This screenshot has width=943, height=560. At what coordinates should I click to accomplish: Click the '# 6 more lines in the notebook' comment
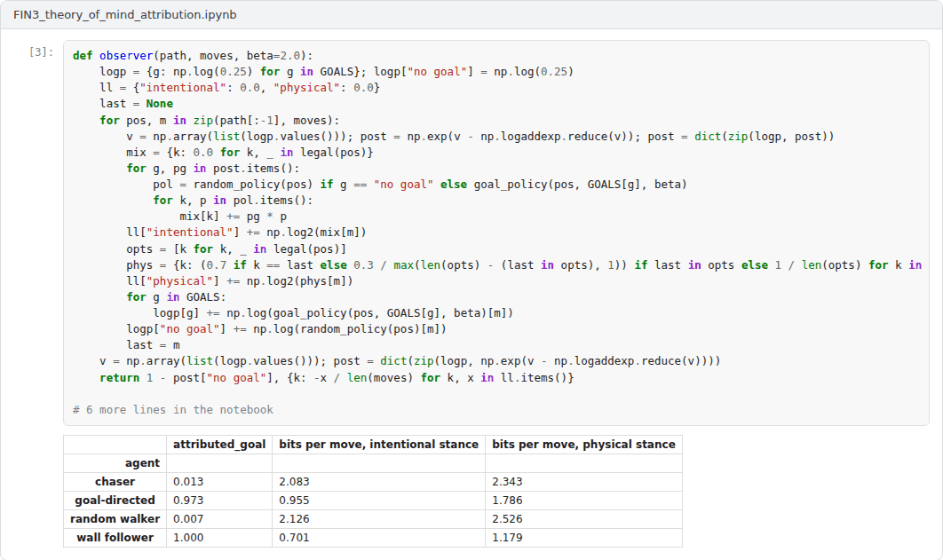(x=172, y=409)
